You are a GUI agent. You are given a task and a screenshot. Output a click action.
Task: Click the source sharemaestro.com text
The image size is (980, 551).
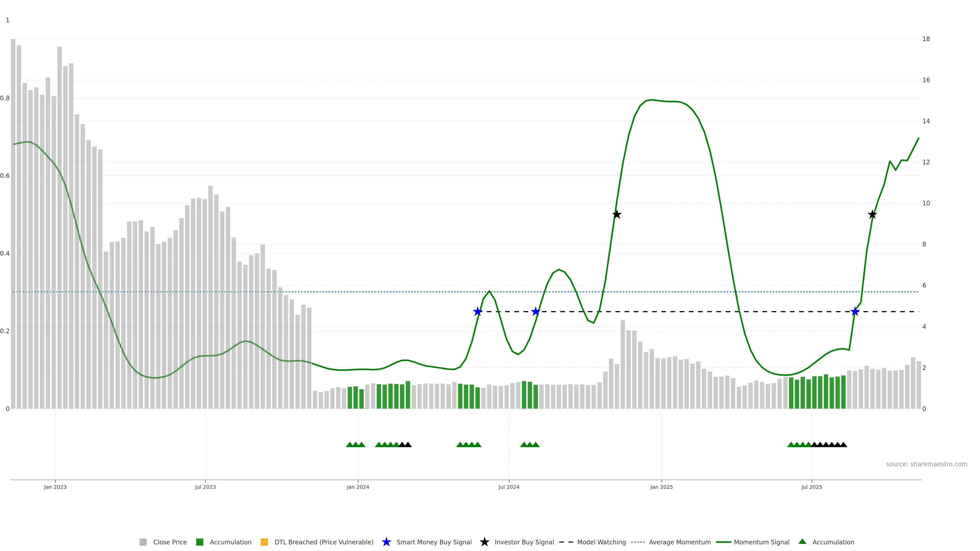click(x=926, y=464)
